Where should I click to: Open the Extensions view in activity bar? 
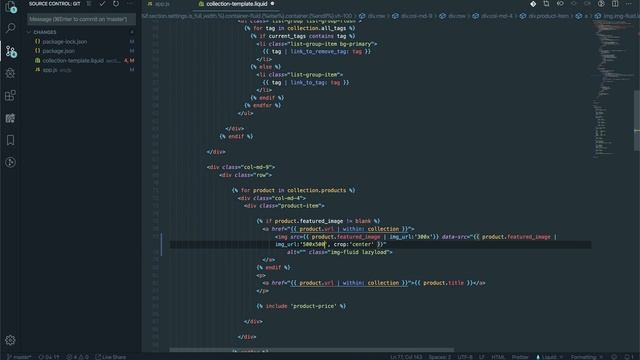pyautogui.click(x=10, y=96)
